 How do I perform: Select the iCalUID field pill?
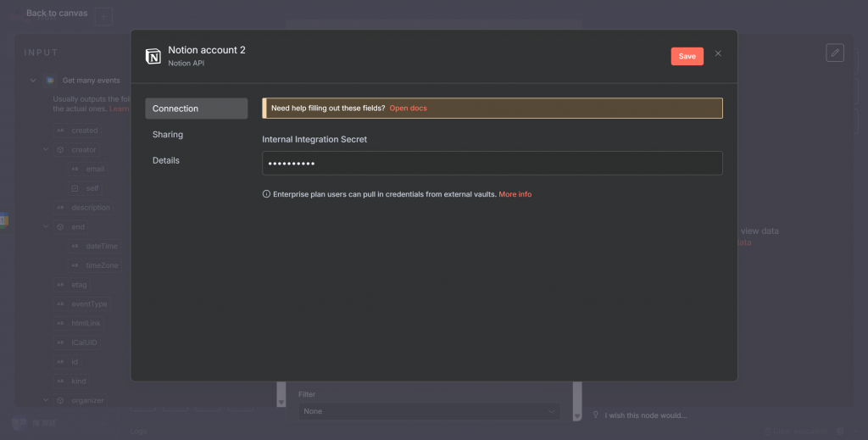(77, 343)
